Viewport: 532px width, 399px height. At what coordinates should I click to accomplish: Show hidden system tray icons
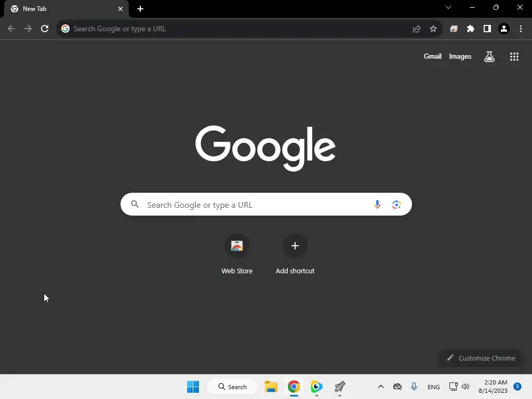(381, 387)
